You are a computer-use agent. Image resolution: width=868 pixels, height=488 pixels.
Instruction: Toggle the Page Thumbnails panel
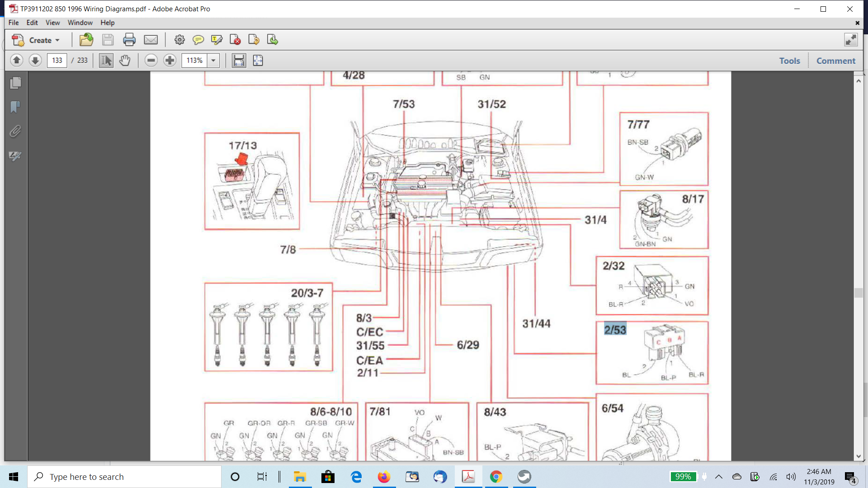tap(15, 83)
